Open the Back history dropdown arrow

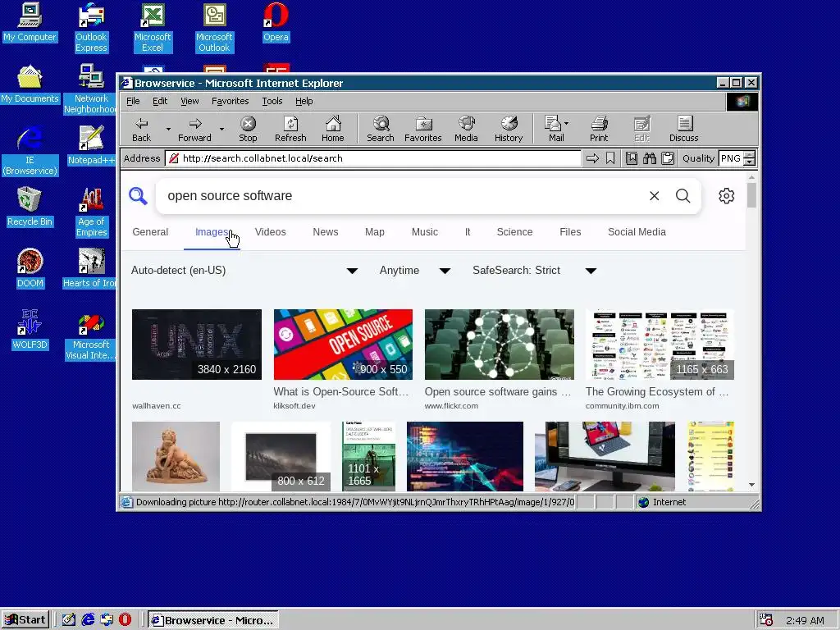coord(168,129)
